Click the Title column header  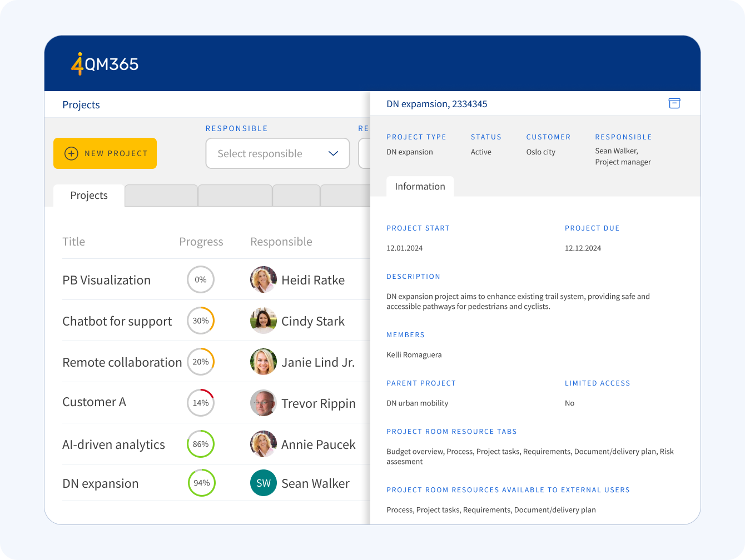(74, 242)
